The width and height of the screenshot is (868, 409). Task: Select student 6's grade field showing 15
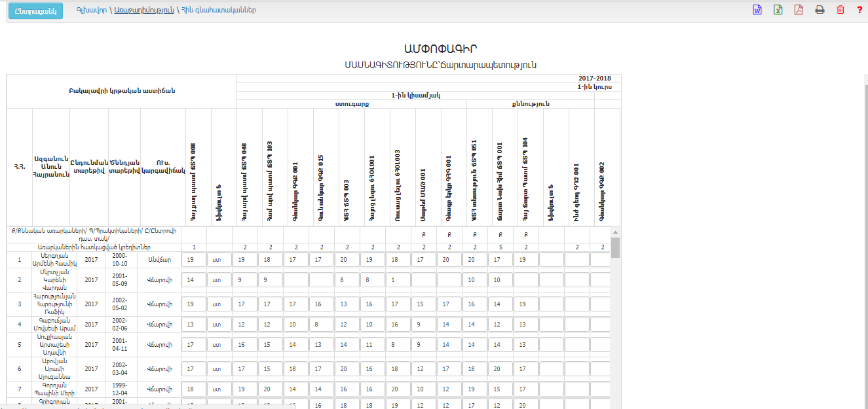(270, 369)
